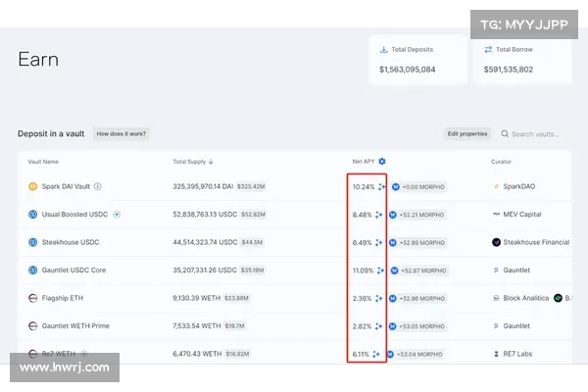Click the Gauntlet WETH Prime token icon
The width and height of the screenshot is (588, 392).
tap(33, 326)
